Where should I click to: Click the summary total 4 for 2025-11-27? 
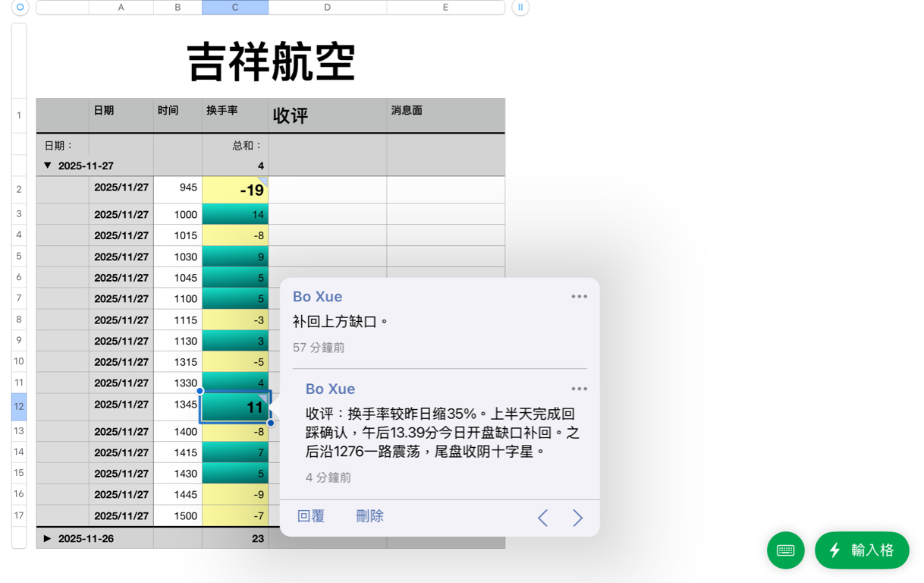pos(235,165)
